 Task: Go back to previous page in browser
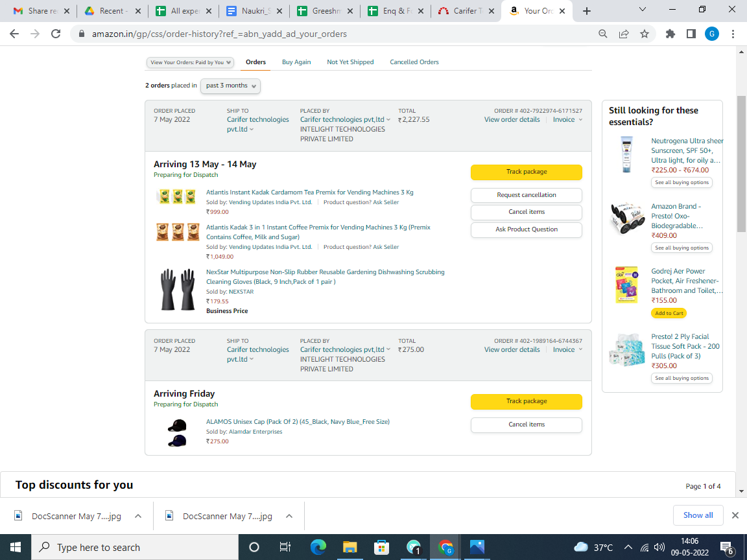coord(14,34)
